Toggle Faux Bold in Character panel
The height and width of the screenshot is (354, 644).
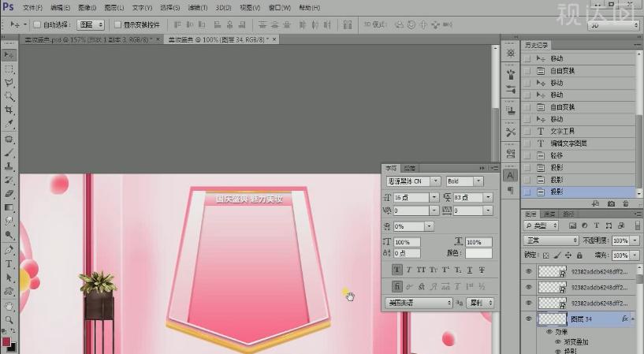[x=396, y=270]
